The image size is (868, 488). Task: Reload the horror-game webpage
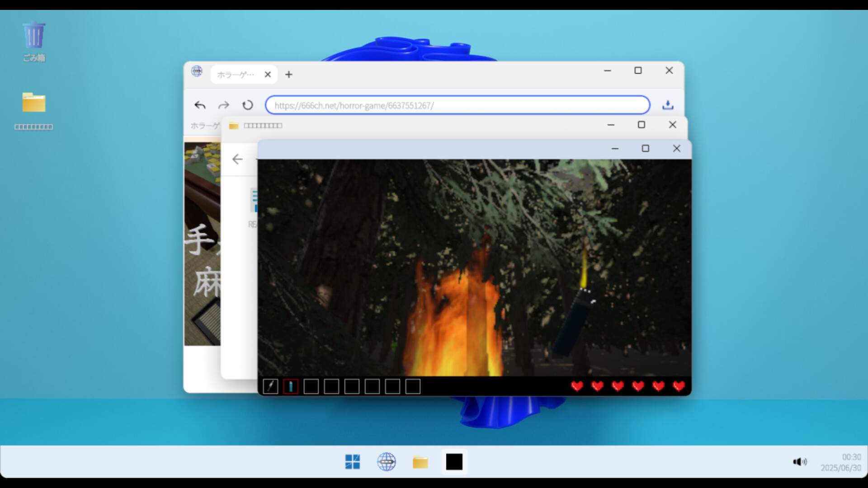(247, 105)
